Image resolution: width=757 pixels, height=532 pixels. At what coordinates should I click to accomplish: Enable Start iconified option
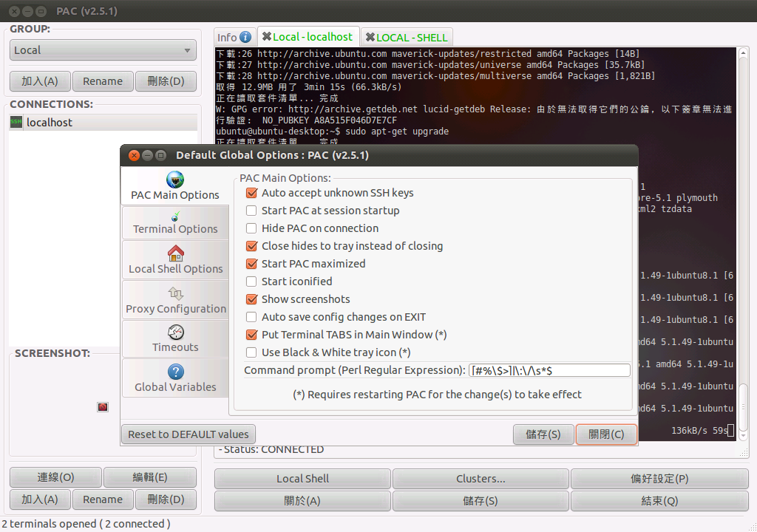251,282
